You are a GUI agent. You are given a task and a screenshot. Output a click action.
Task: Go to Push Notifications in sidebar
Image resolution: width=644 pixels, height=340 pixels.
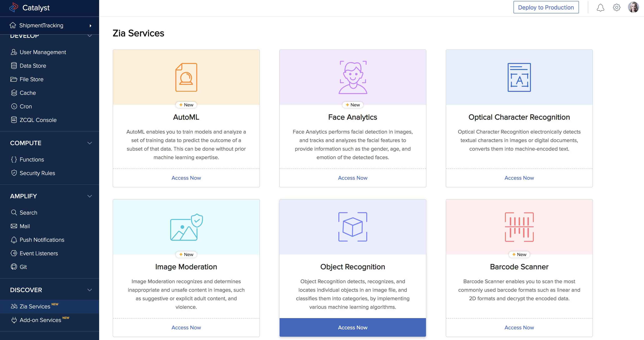click(x=42, y=240)
